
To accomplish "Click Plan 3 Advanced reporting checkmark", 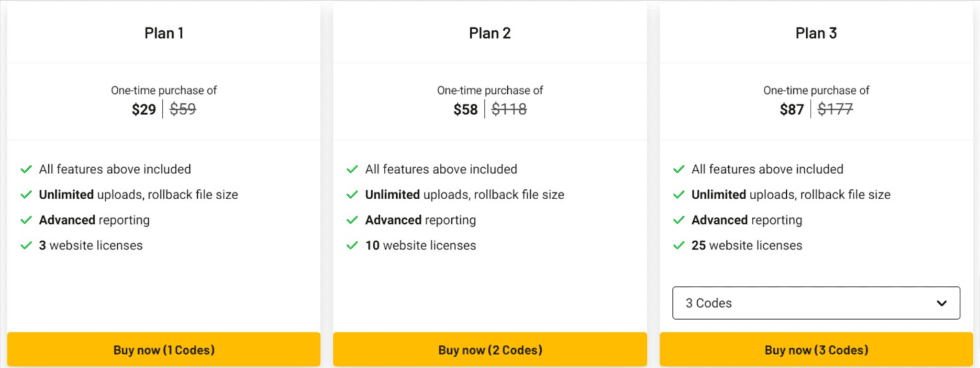I will click(x=679, y=220).
